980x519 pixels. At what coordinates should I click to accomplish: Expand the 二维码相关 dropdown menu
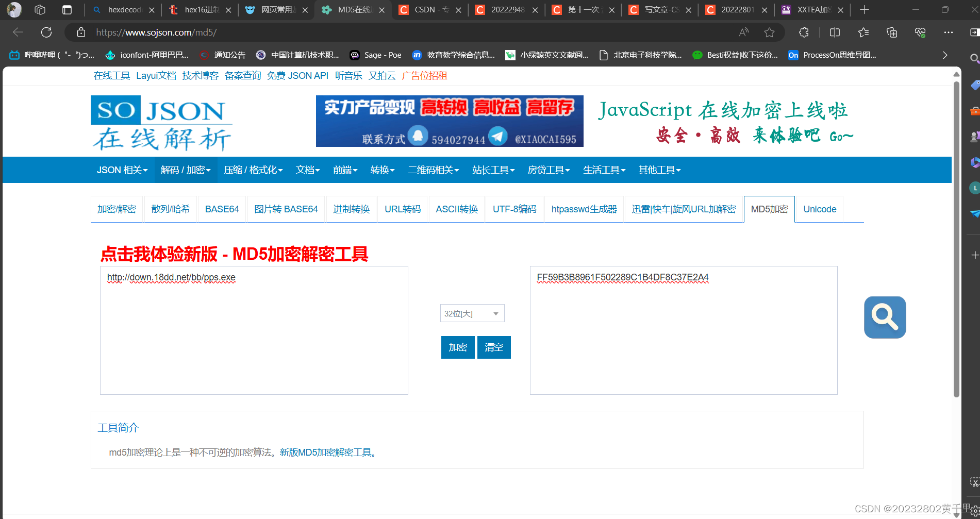coord(434,170)
